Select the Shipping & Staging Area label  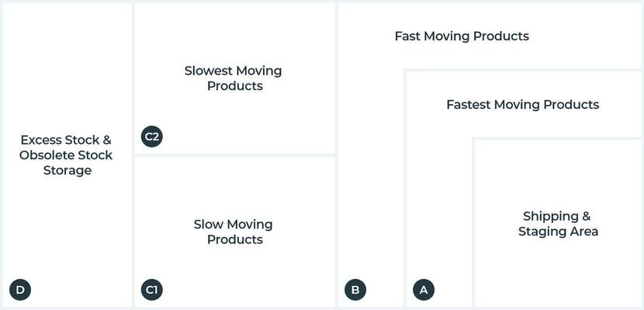pyautogui.click(x=558, y=224)
